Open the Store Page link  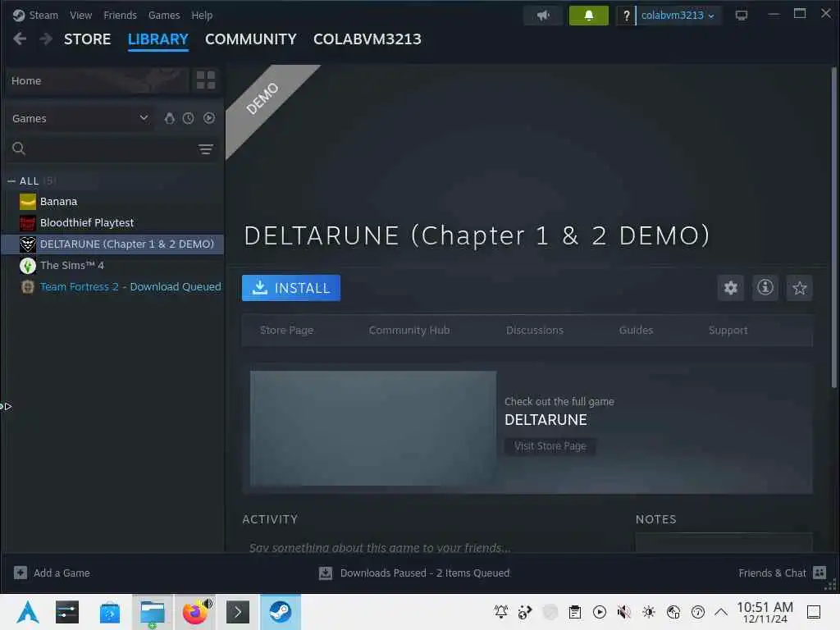click(286, 330)
